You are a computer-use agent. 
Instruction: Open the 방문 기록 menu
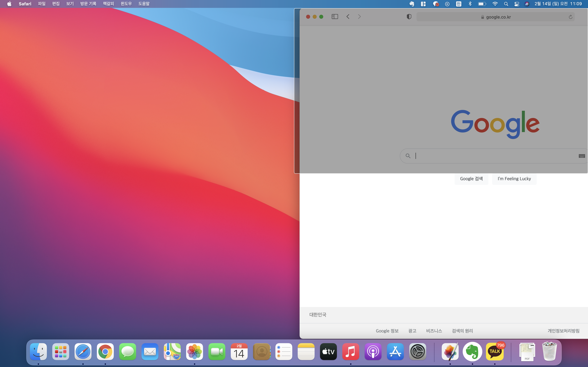(x=88, y=4)
